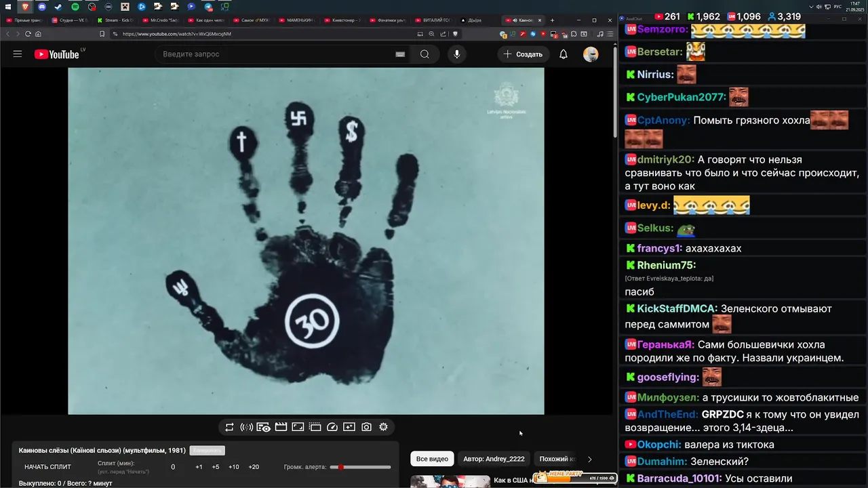Click the share icon in the address bar
Screen dimensions: 868x488
443,34
